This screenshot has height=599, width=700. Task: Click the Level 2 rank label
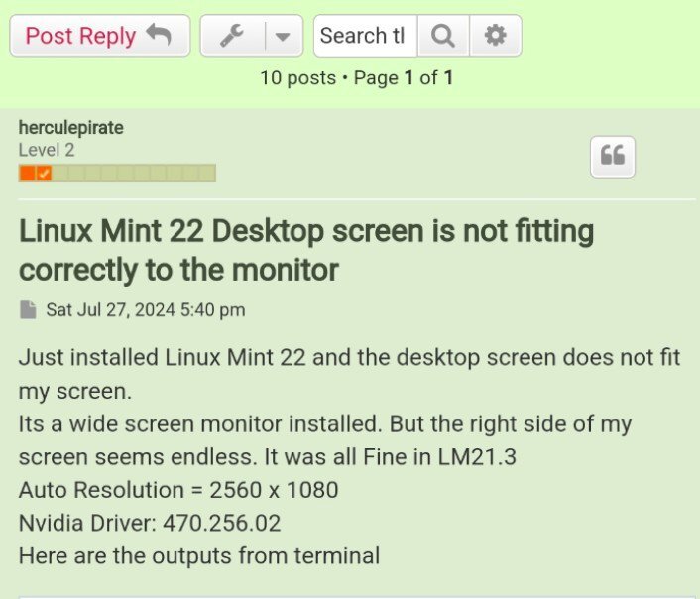coord(47,150)
